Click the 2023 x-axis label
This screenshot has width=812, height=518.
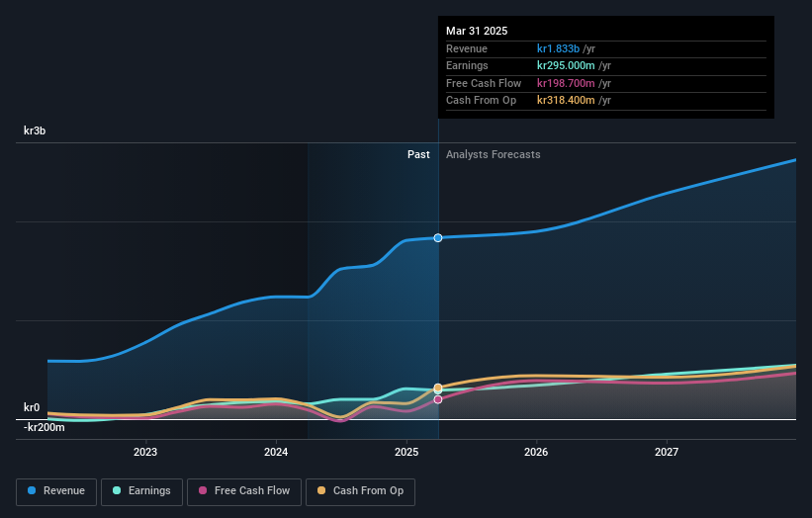145,452
